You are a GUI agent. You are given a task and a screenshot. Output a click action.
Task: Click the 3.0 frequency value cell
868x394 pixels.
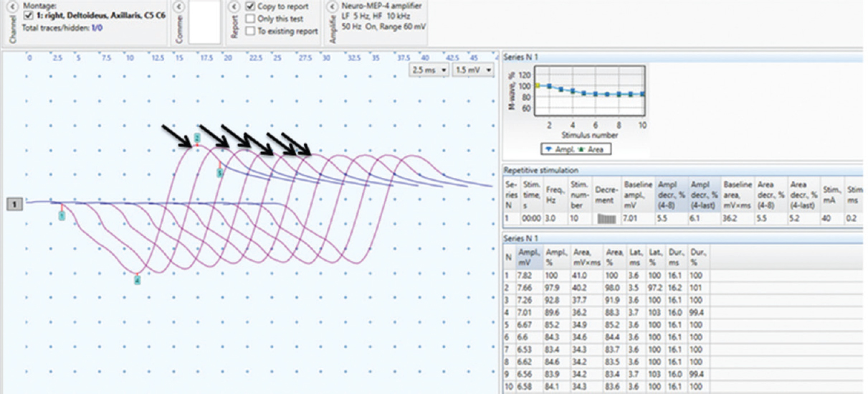(556, 220)
